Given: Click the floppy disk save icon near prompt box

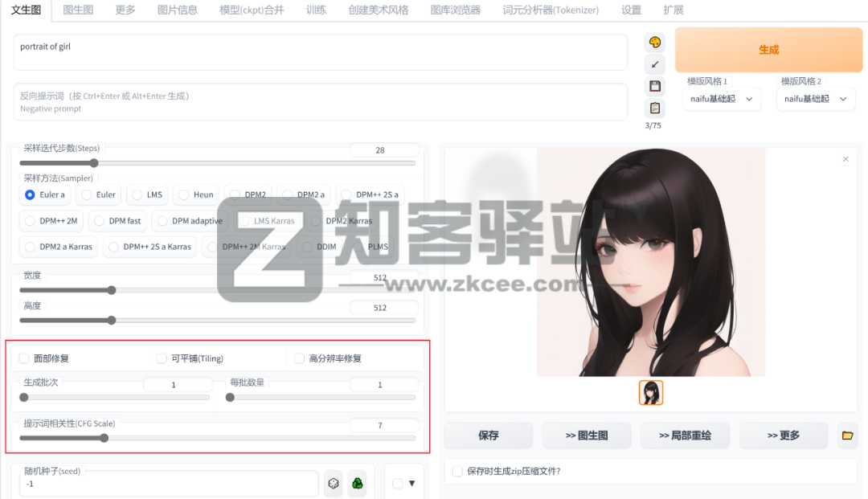Looking at the screenshot, I should tap(654, 85).
